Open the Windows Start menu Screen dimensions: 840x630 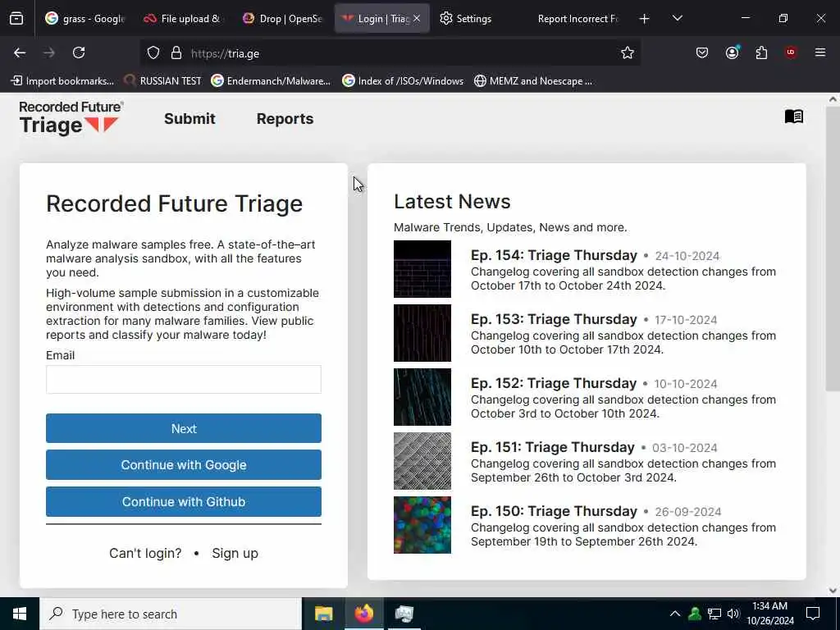tap(20, 614)
